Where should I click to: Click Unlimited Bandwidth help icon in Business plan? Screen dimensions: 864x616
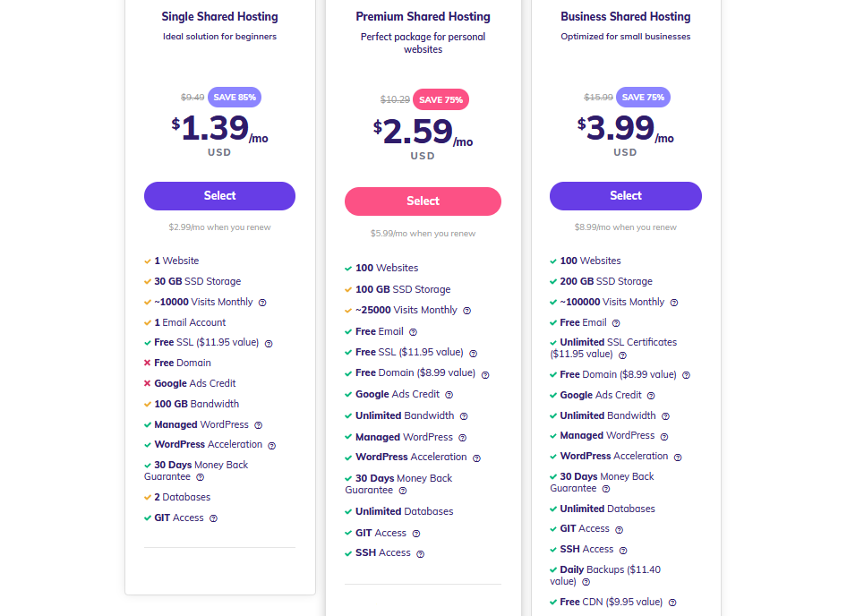tap(665, 416)
